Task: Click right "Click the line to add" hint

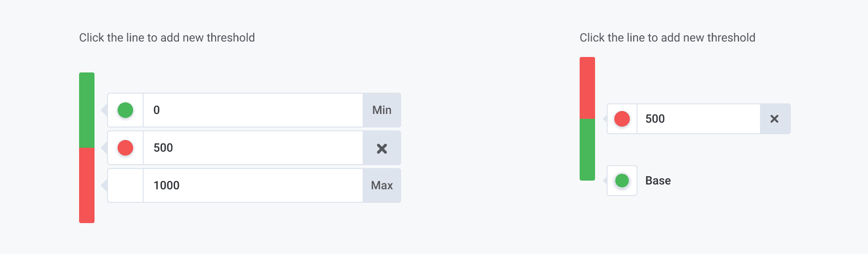Action: point(667,38)
